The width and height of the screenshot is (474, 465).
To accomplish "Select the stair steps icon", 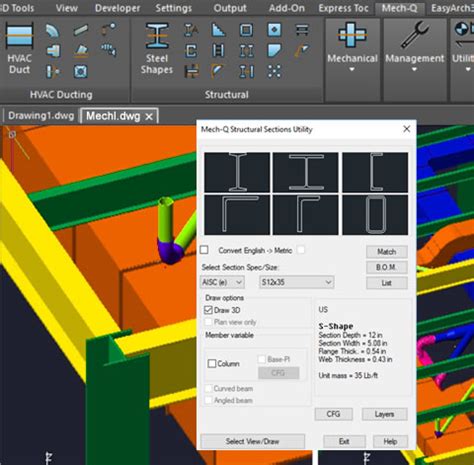I will [218, 30].
